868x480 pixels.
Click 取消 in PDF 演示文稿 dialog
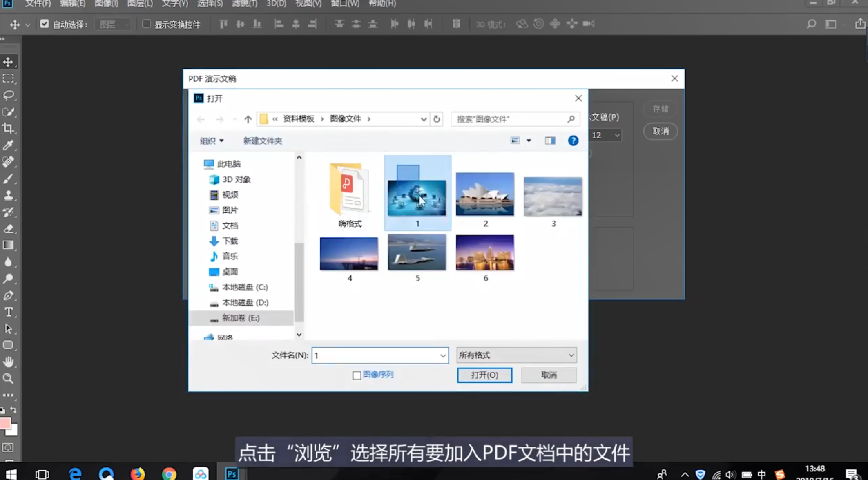point(660,131)
